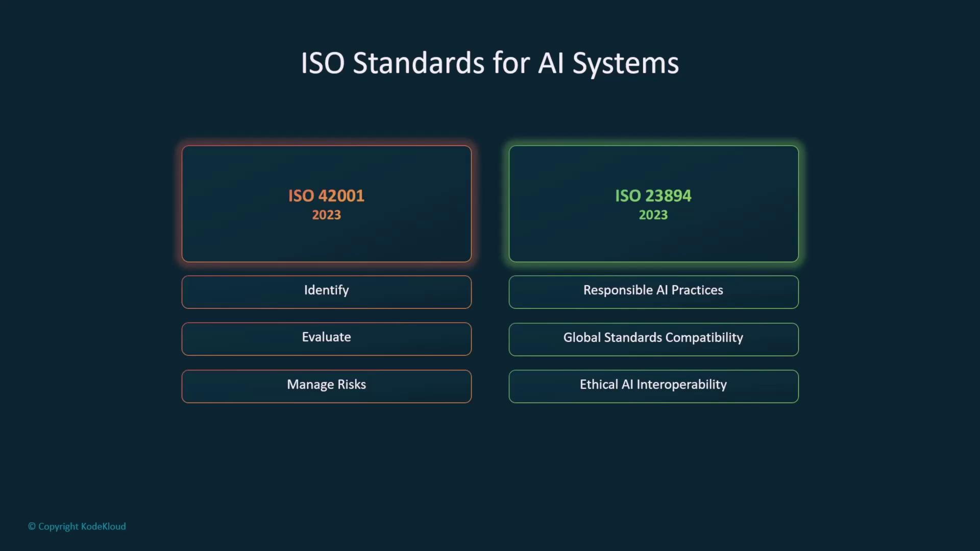Click the Identify box
This screenshot has width=980, height=551.
(326, 291)
